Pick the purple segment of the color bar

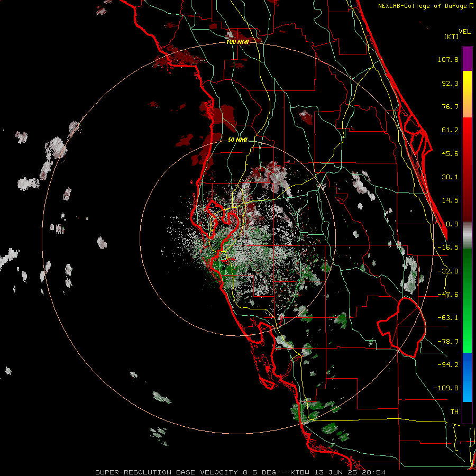point(467,59)
